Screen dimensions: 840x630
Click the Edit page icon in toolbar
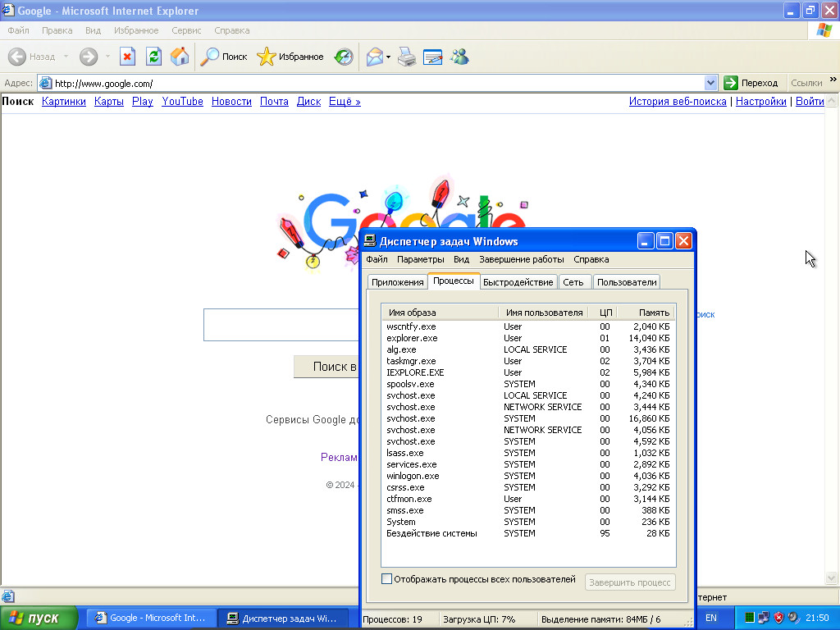[x=433, y=57]
